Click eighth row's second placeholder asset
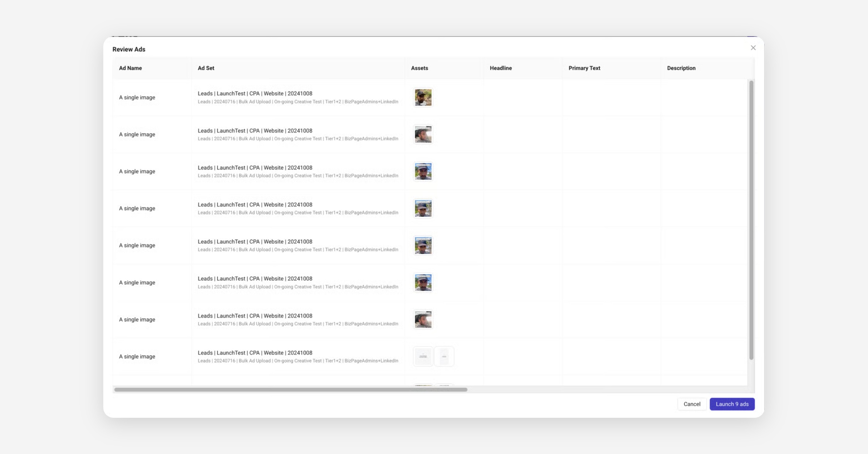The width and height of the screenshot is (868, 454). click(x=444, y=356)
